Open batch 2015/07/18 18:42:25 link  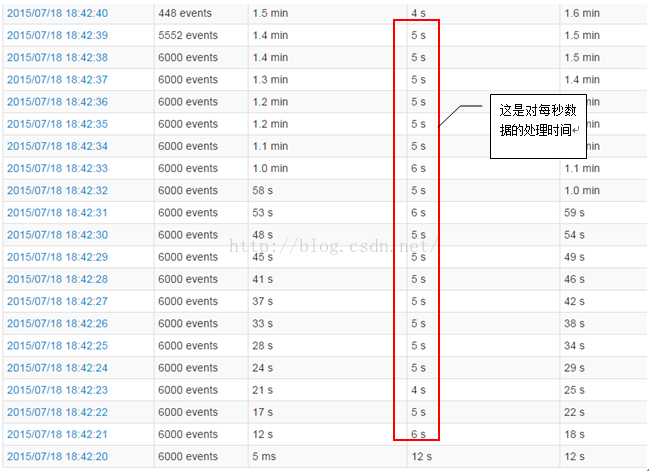click(58, 346)
